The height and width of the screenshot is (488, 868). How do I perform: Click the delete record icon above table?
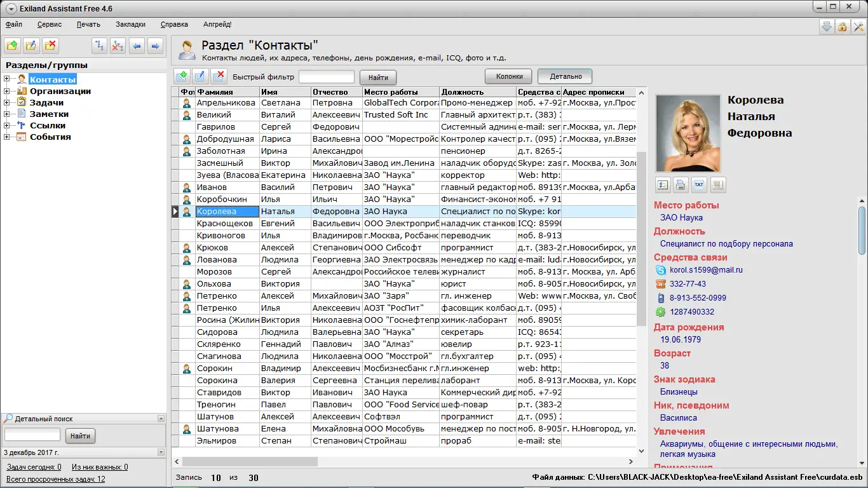(x=219, y=77)
